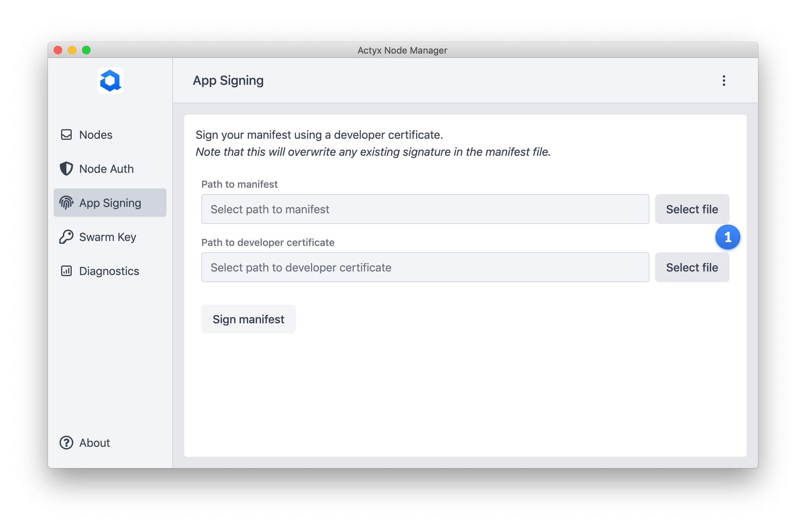806x532 pixels.
Task: Click the Nodes inbox icon
Action: coord(66,135)
